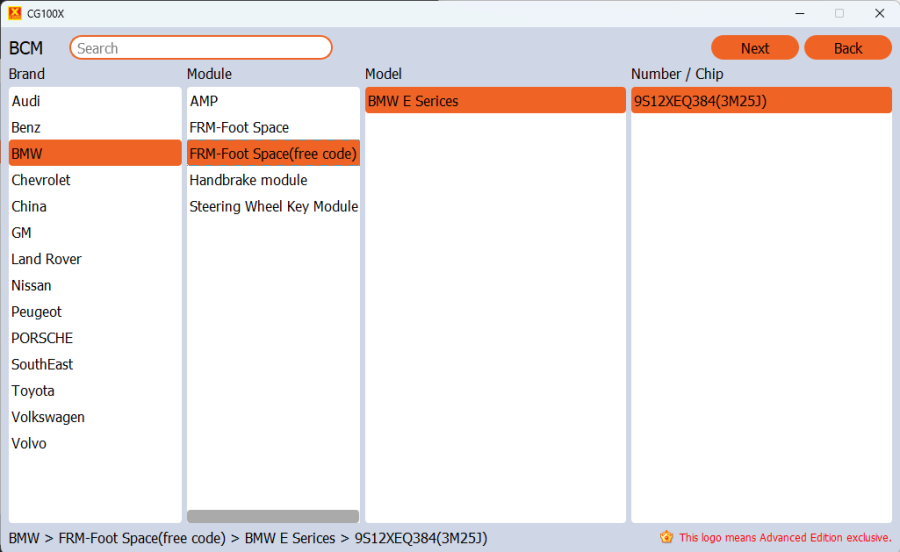
Task: Click the Next button
Action: [x=754, y=48]
